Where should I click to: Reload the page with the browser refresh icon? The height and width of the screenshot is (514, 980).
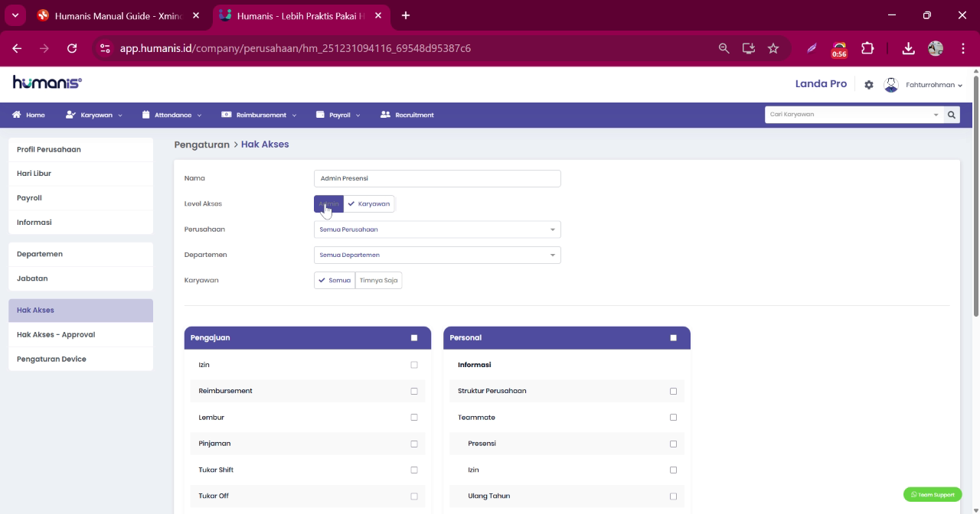click(72, 48)
